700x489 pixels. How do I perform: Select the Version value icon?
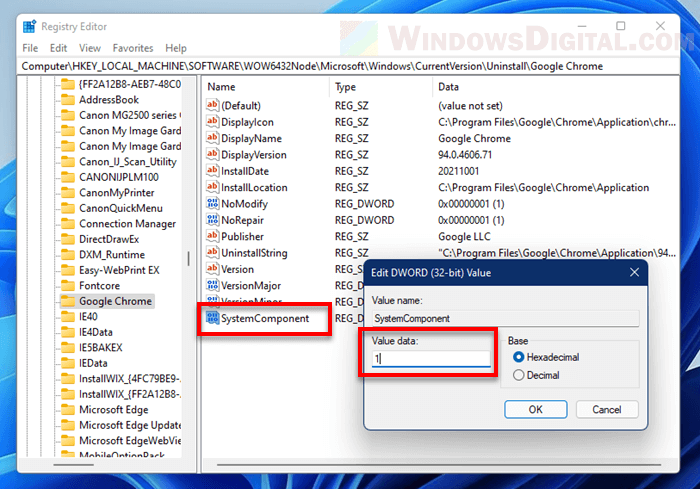(x=212, y=269)
